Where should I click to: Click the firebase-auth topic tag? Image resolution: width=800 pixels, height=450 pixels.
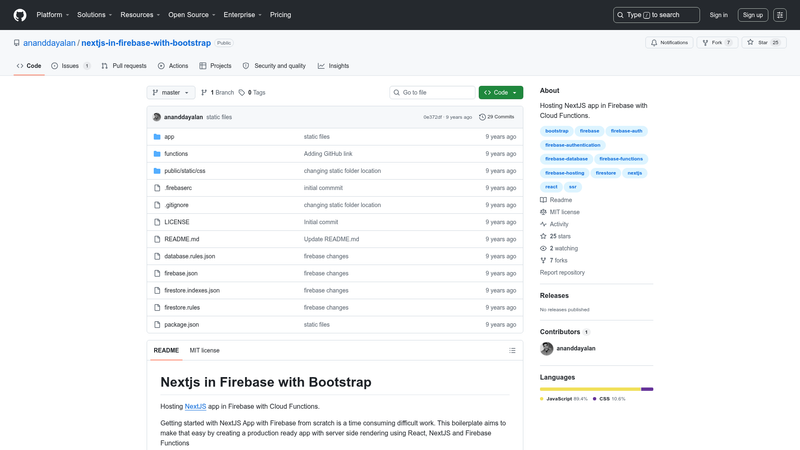pos(627,131)
